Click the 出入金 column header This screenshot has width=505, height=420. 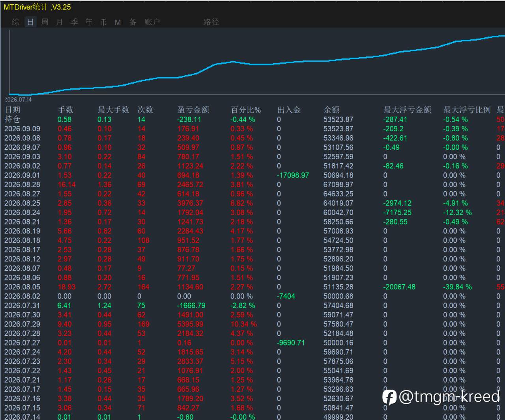(289, 110)
